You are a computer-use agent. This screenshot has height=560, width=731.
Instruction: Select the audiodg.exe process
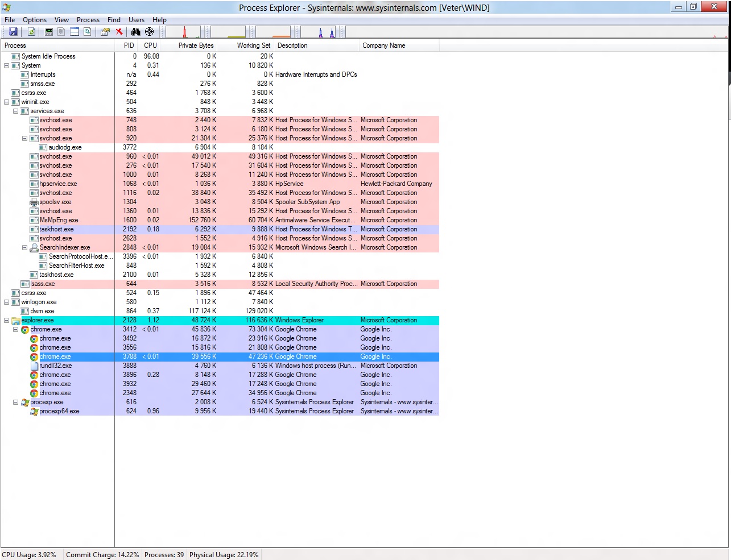220,147
